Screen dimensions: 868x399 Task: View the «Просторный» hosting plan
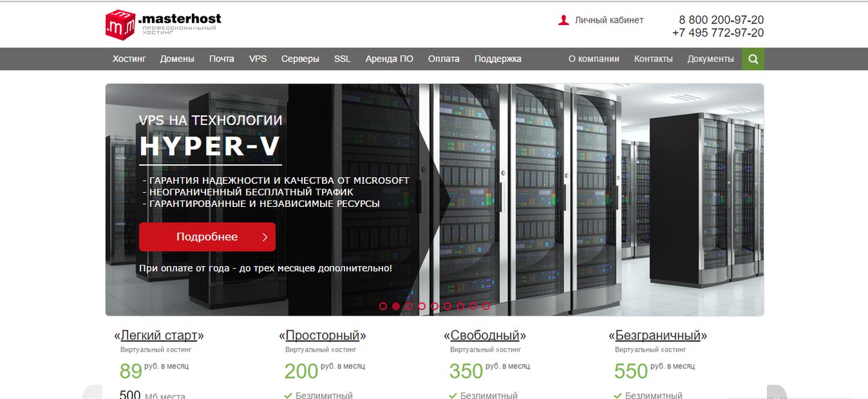322,335
